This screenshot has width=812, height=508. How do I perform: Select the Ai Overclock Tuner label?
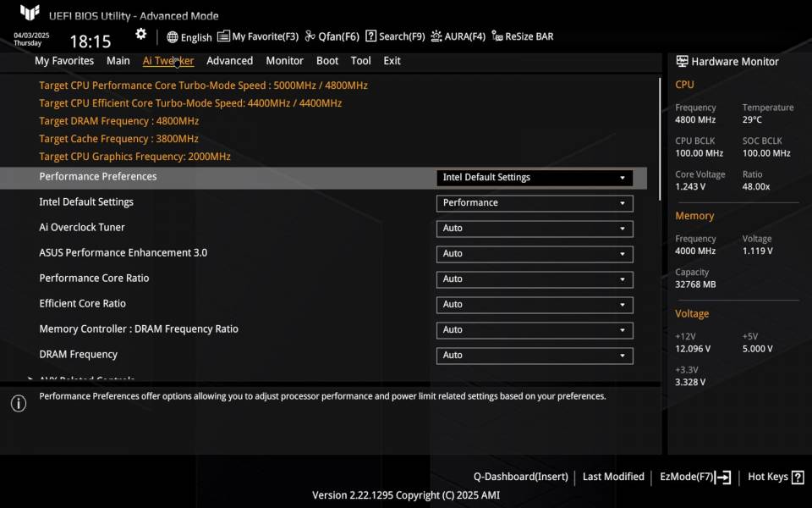[x=82, y=227]
